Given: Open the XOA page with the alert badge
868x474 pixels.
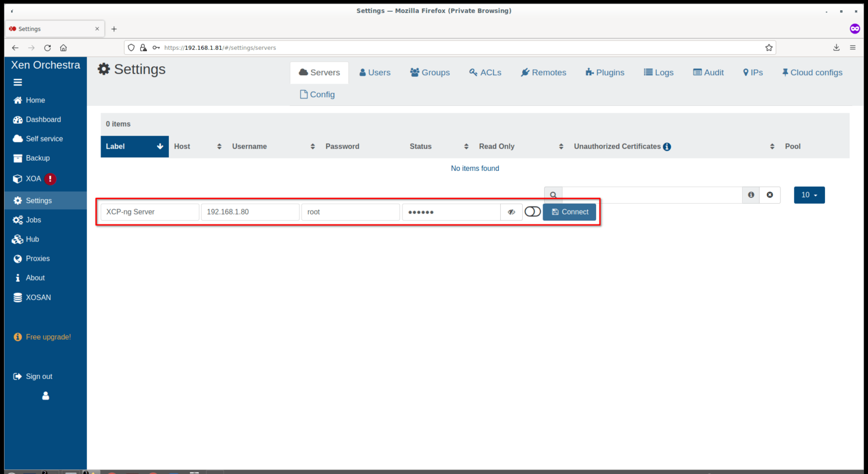Looking at the screenshot, I should 33,179.
